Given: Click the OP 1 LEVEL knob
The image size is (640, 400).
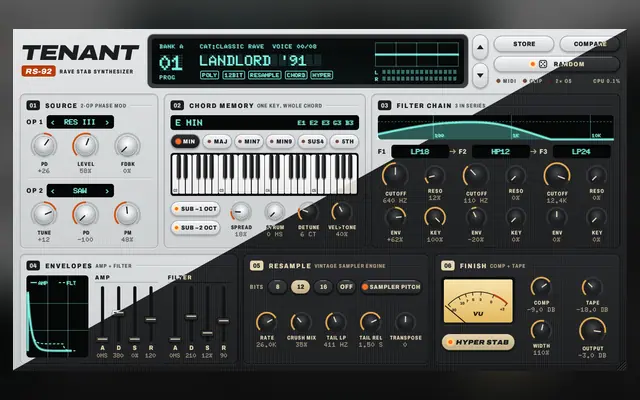Looking at the screenshot, I should (x=86, y=146).
